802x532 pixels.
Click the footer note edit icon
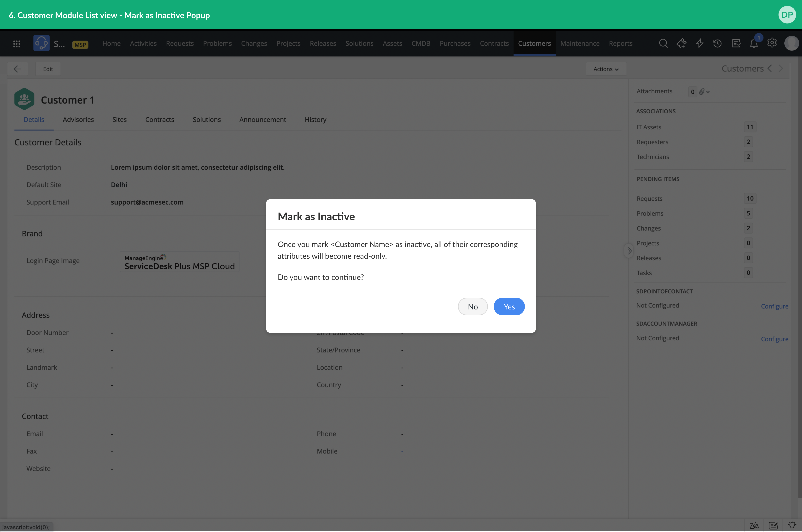(773, 526)
